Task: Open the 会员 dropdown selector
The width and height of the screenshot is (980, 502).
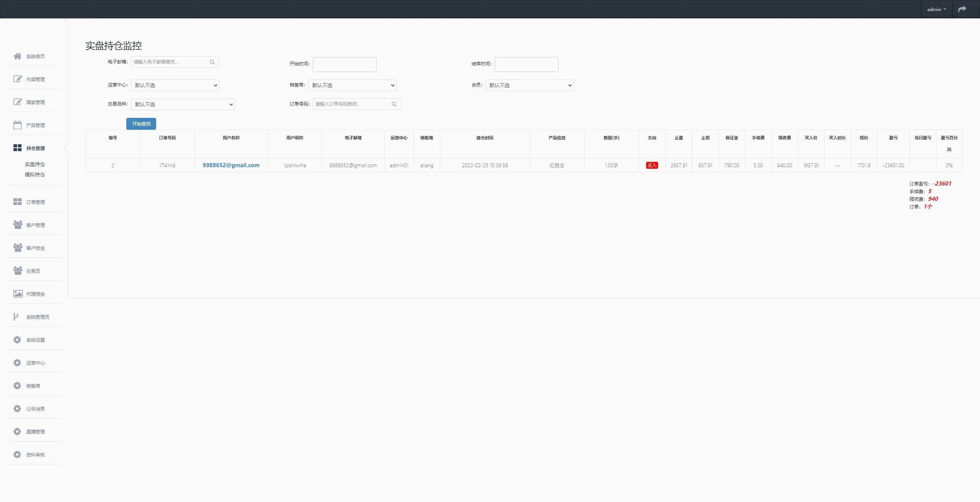Action: click(529, 85)
